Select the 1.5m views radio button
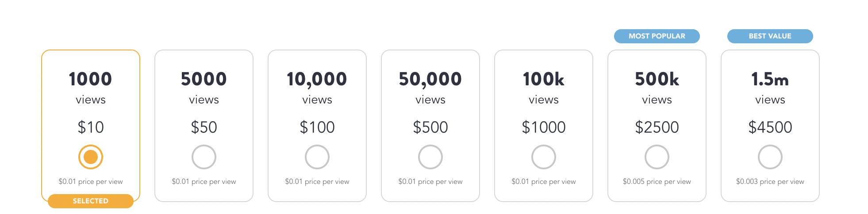The width and height of the screenshot is (868, 214). tap(770, 157)
